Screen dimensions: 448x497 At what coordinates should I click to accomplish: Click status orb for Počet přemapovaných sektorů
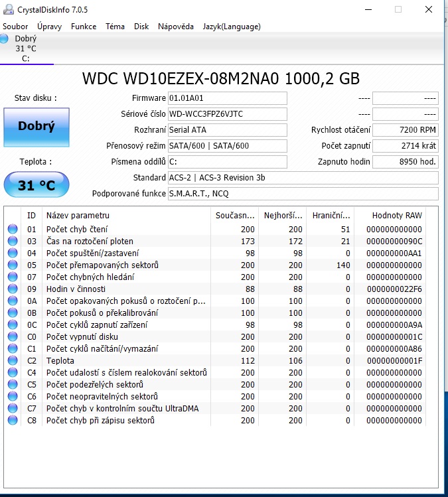(x=13, y=265)
